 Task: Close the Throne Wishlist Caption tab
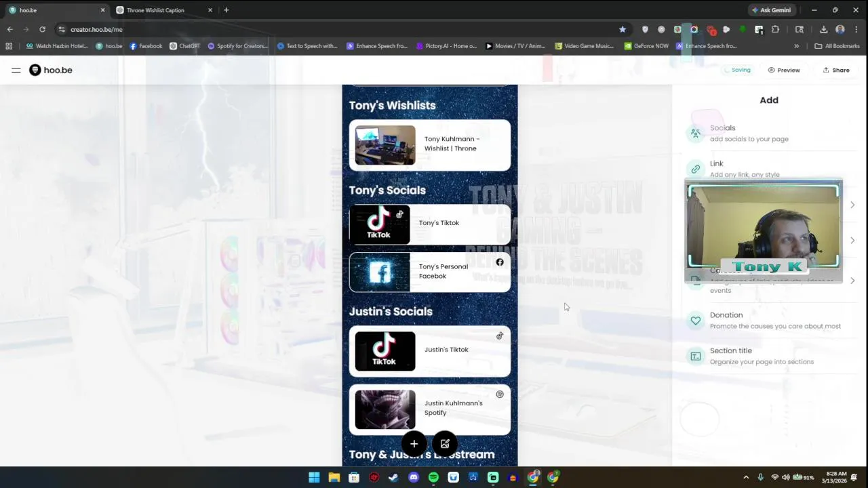[x=210, y=10]
